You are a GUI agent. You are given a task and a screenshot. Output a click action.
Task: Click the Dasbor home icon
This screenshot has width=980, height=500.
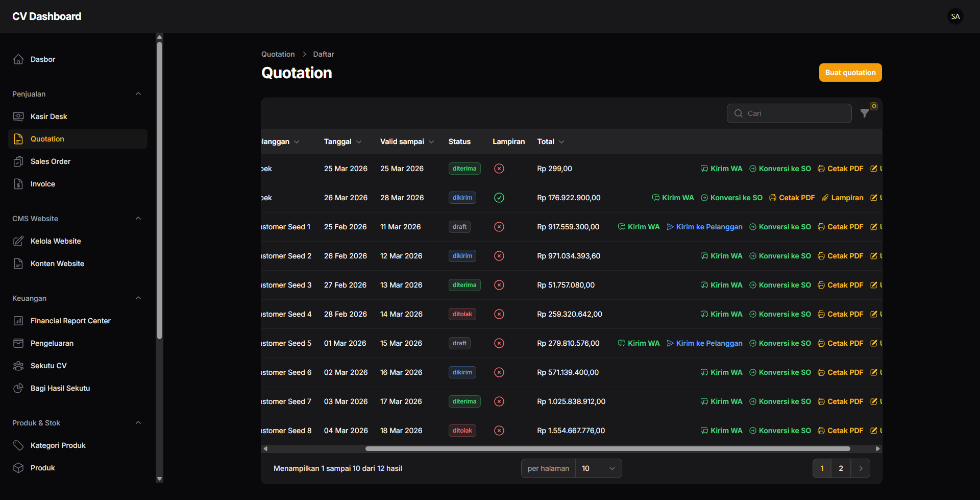point(18,59)
